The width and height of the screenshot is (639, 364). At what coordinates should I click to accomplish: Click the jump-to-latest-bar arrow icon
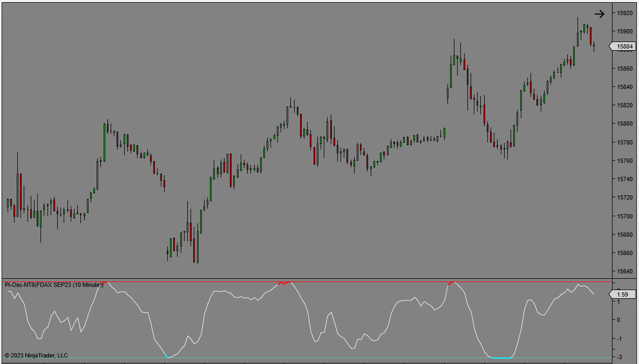600,13
